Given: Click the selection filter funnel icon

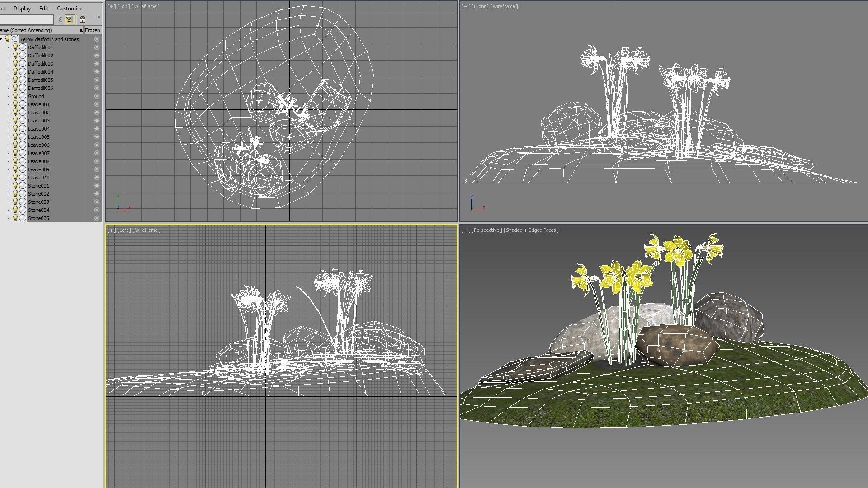Looking at the screenshot, I should pyautogui.click(x=69, y=19).
